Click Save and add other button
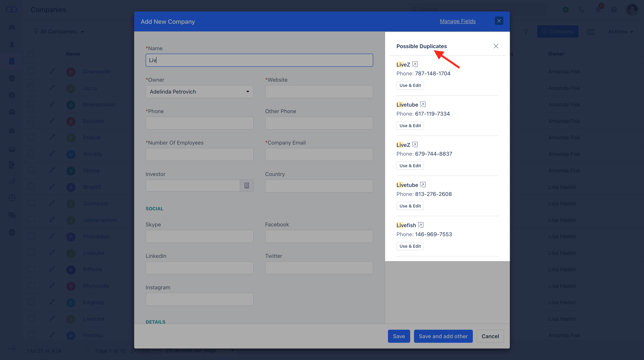The height and width of the screenshot is (360, 644). (443, 336)
